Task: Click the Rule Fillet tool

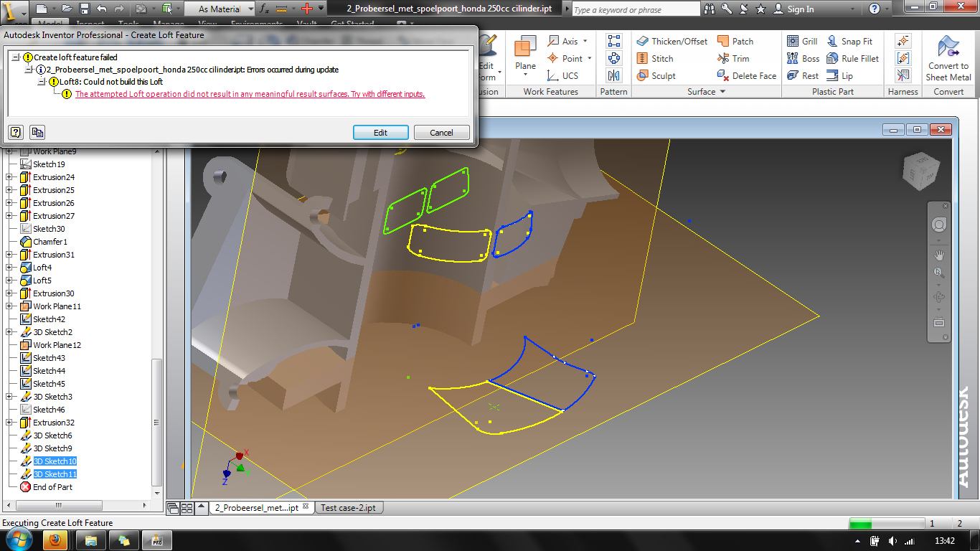Action: 852,58
